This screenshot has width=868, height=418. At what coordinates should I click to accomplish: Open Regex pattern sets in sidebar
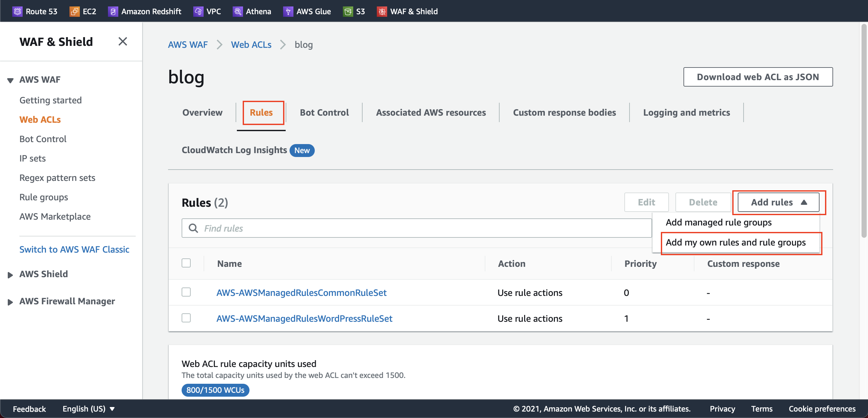[57, 178]
